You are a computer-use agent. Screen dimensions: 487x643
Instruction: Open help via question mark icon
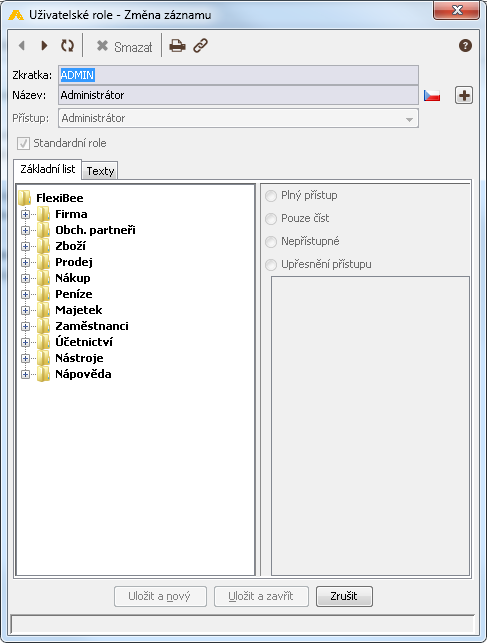[x=465, y=46]
